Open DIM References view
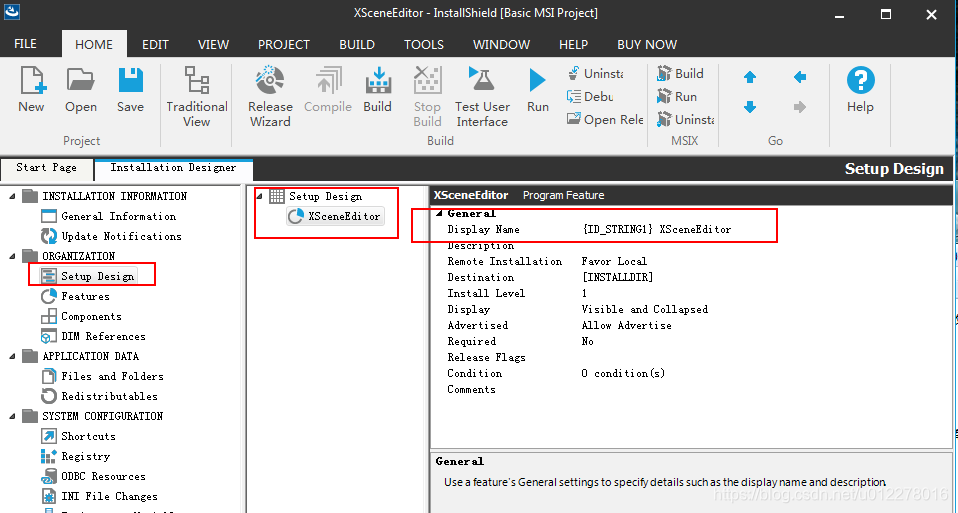The width and height of the screenshot is (958, 513). click(93, 336)
